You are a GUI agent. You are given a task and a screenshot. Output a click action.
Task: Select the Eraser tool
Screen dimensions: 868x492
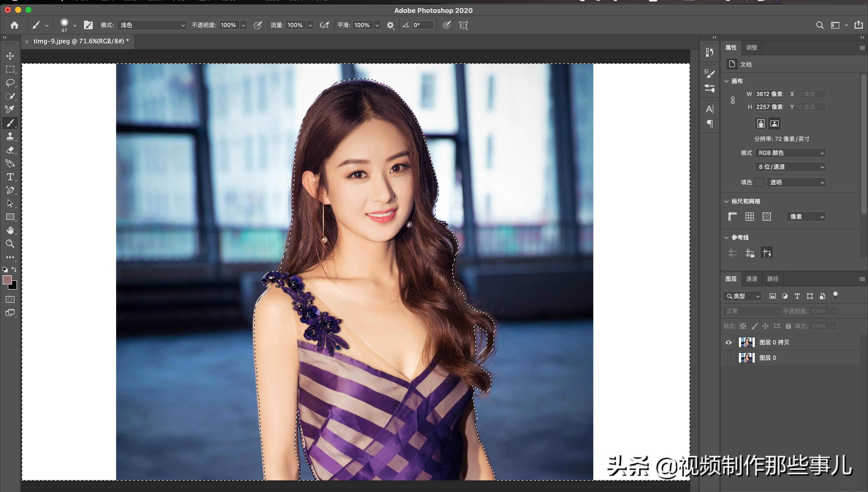coord(10,150)
